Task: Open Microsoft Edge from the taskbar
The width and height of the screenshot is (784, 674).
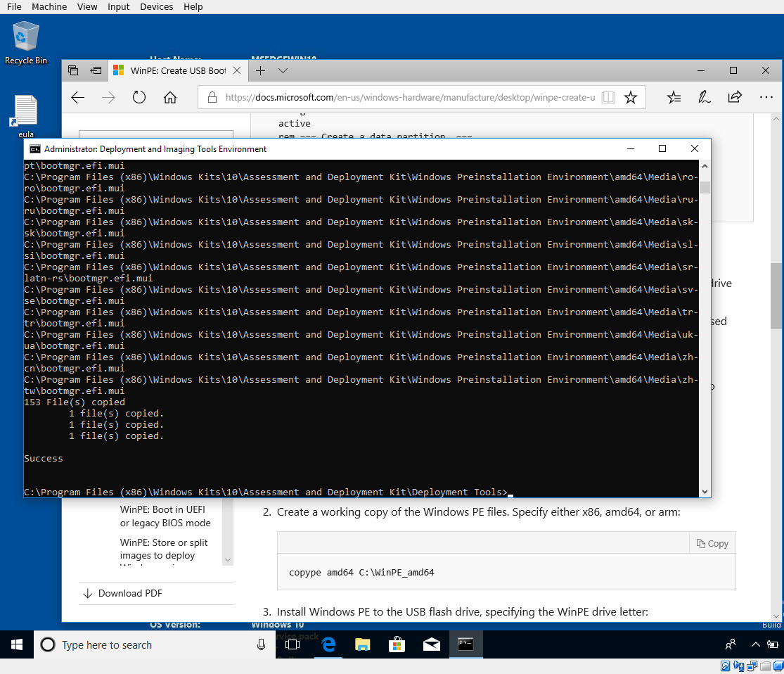Action: pyautogui.click(x=328, y=644)
